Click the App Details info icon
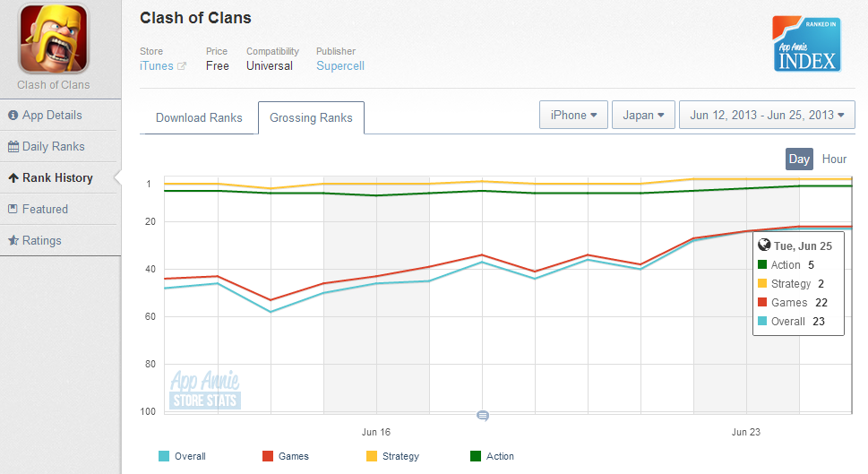 coord(13,116)
